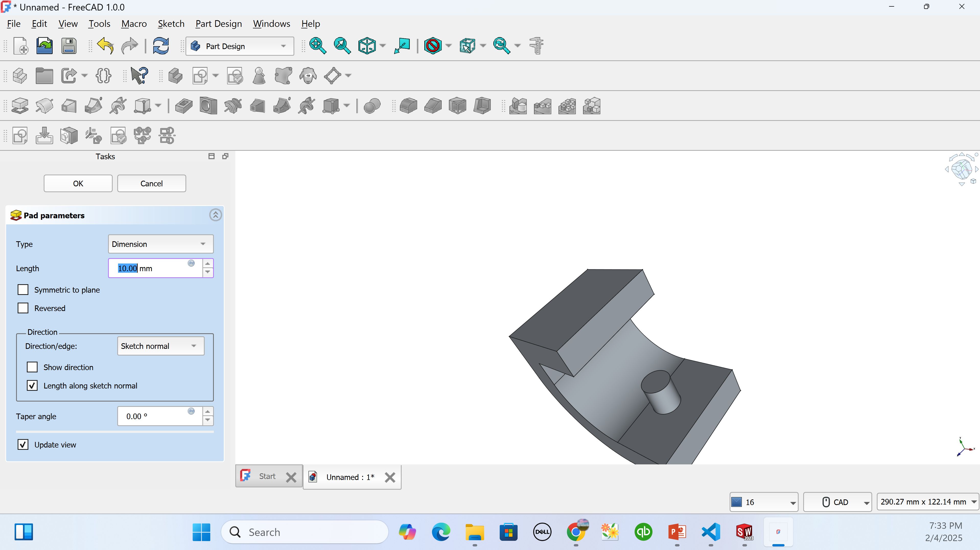This screenshot has width=980, height=550.
Task: Click the What's This help cursor icon
Action: pos(139,76)
